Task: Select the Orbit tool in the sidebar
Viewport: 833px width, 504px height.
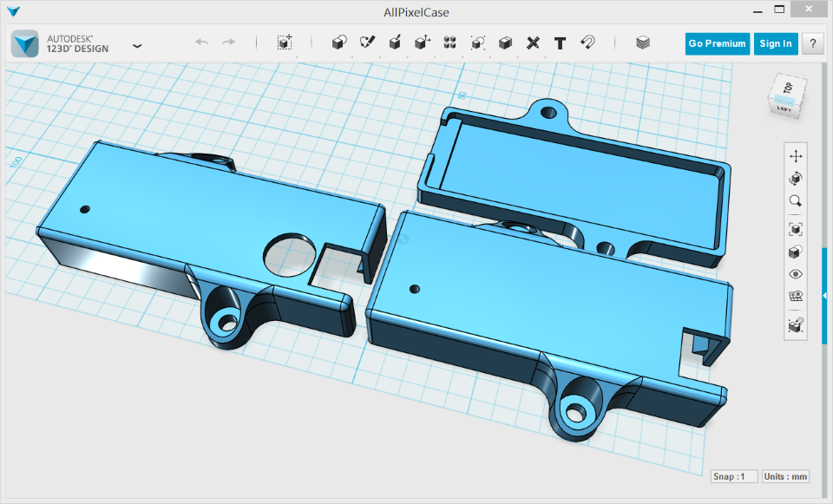Action: pyautogui.click(x=796, y=179)
